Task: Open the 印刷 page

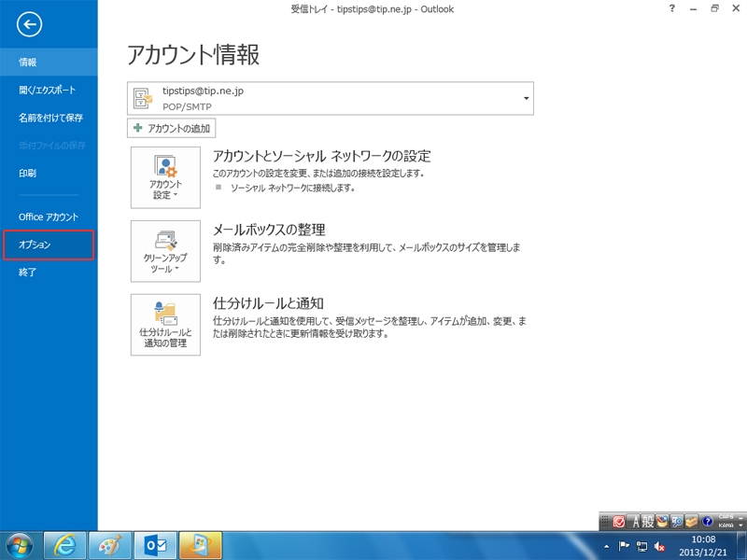Action: [x=49, y=173]
